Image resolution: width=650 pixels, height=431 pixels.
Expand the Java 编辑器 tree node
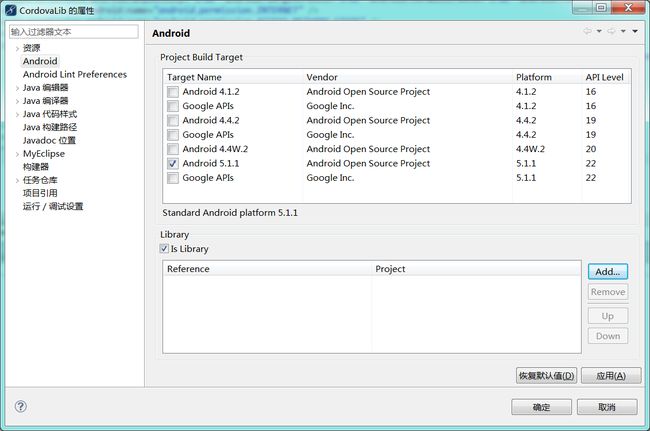[17, 88]
